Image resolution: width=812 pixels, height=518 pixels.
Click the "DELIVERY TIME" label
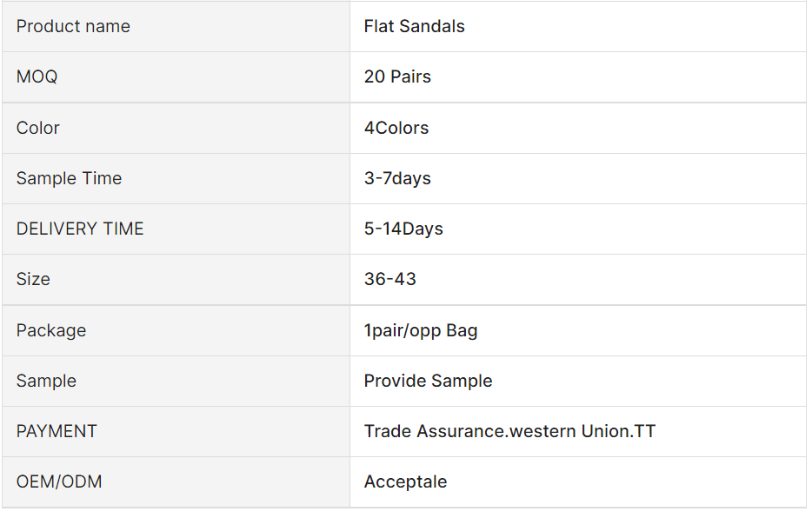pyautogui.click(x=80, y=229)
